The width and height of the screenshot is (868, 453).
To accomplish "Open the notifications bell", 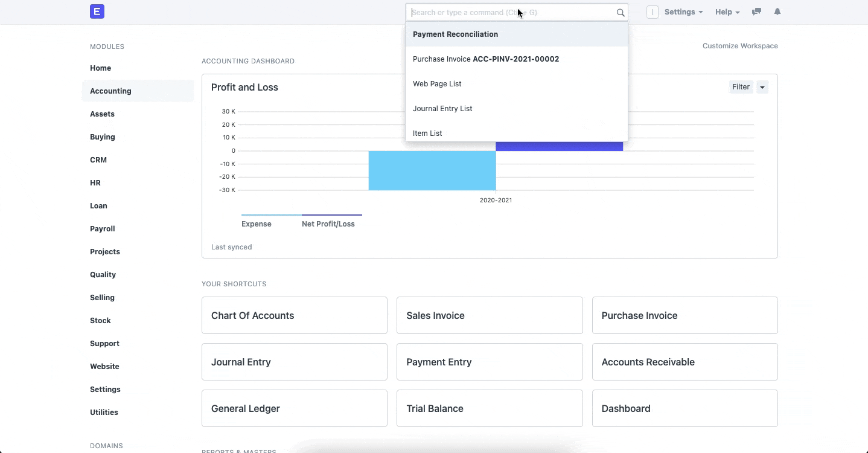I will (x=777, y=12).
